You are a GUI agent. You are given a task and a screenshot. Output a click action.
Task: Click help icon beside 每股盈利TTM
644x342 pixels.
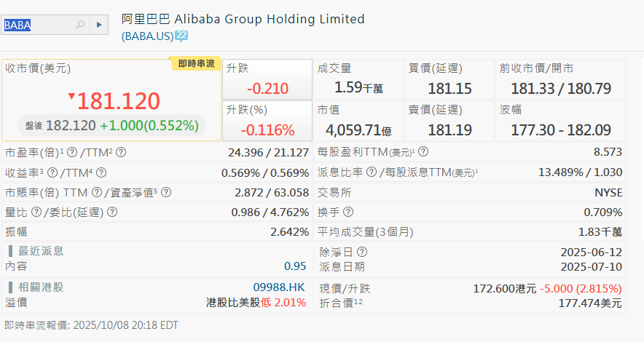point(423,153)
